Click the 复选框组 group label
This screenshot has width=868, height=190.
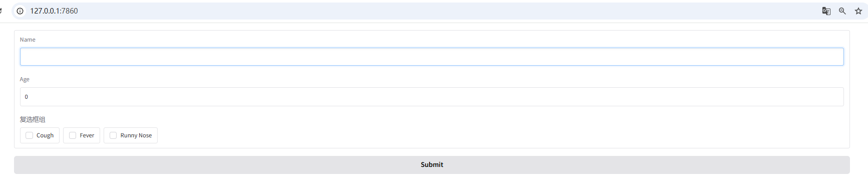[x=33, y=119]
